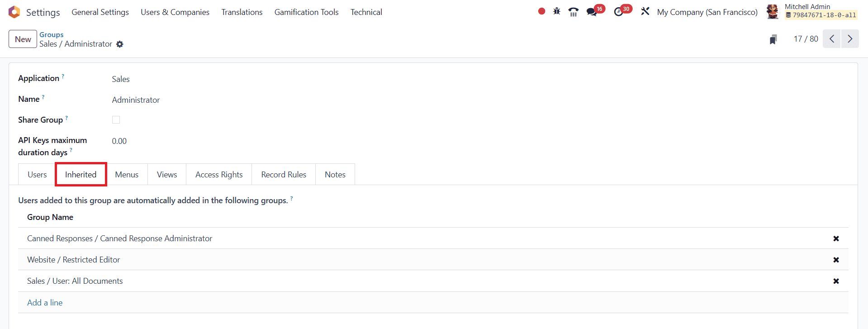Image resolution: width=868 pixels, height=329 pixels.
Task: Open the Translations menu
Action: coord(242,12)
